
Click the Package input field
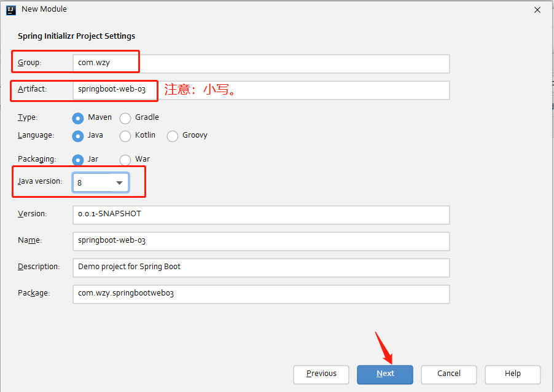261,294
